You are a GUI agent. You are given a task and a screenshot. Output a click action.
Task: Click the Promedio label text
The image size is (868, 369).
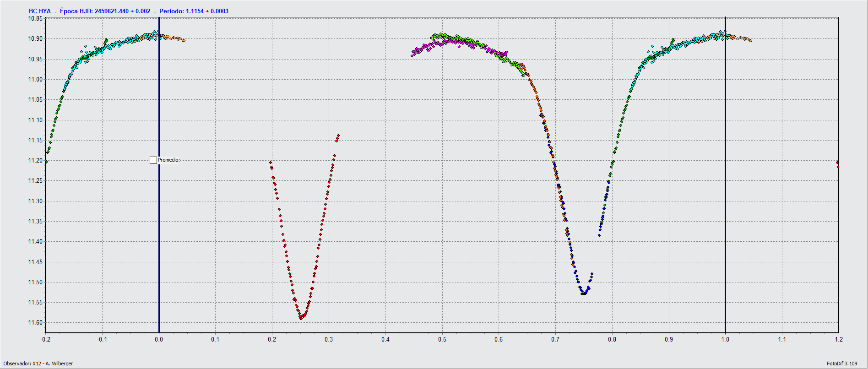click(169, 160)
